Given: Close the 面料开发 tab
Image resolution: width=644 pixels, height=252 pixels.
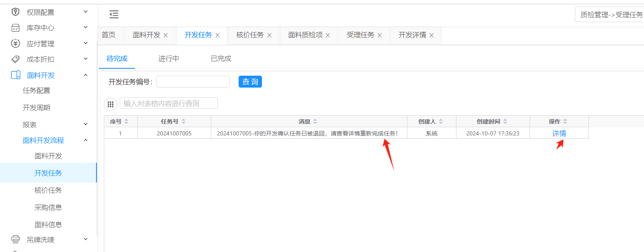Looking at the screenshot, I should tap(165, 36).
